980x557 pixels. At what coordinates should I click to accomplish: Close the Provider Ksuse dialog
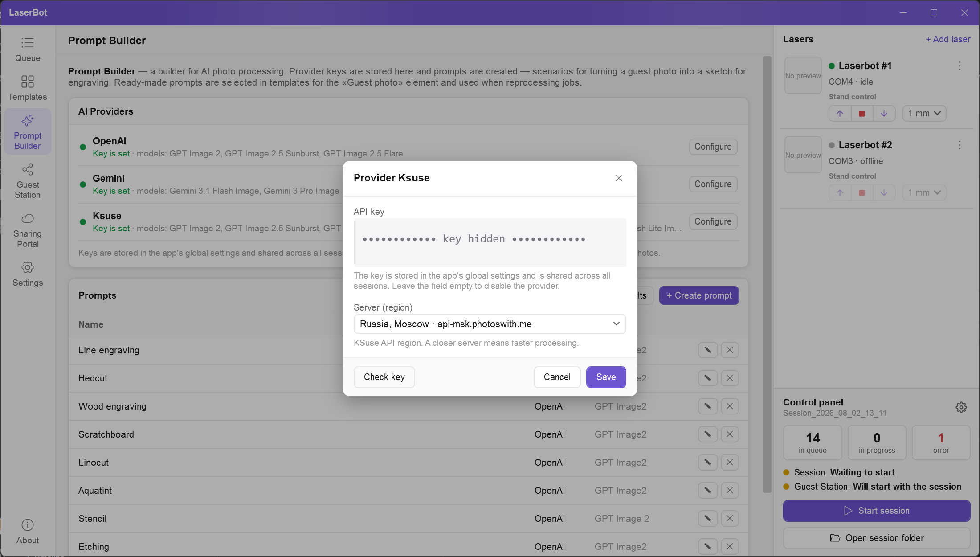click(619, 178)
